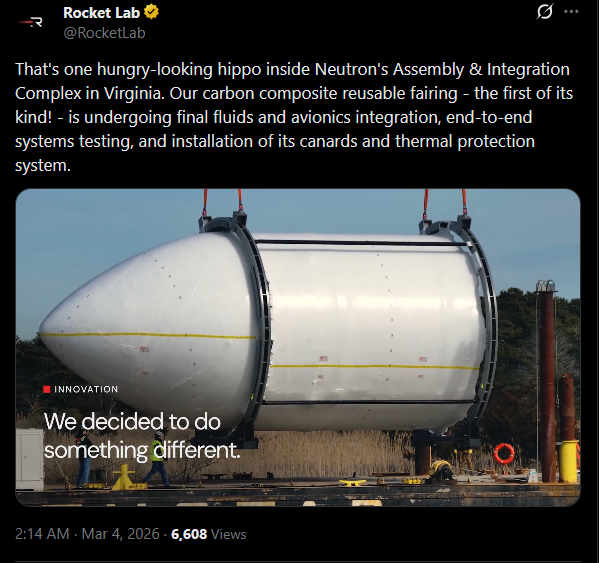Open the @RocketLab handle link

coord(104,33)
